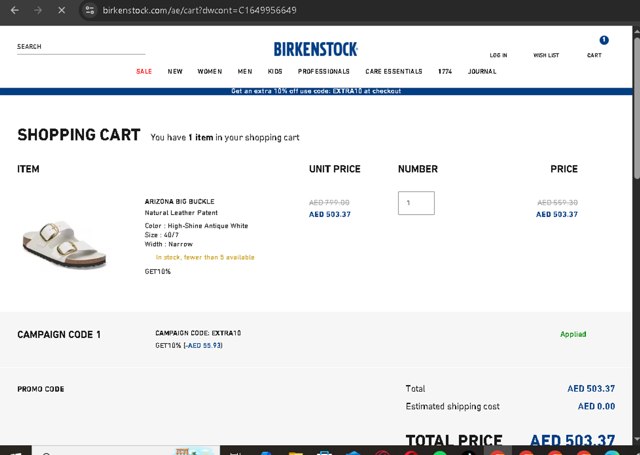Viewport: 640px width, 455px height.
Task: Open the Birkenstock logo homepage link
Action: [x=316, y=49]
